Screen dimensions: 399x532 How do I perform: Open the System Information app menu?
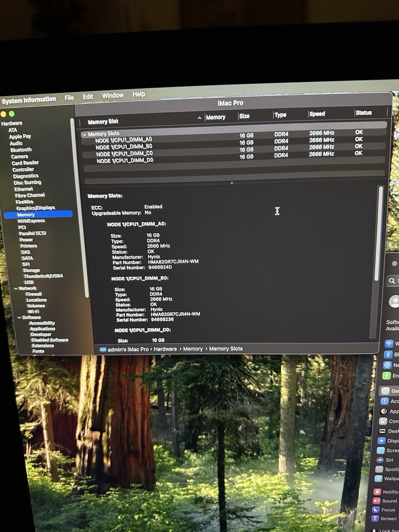tap(29, 100)
